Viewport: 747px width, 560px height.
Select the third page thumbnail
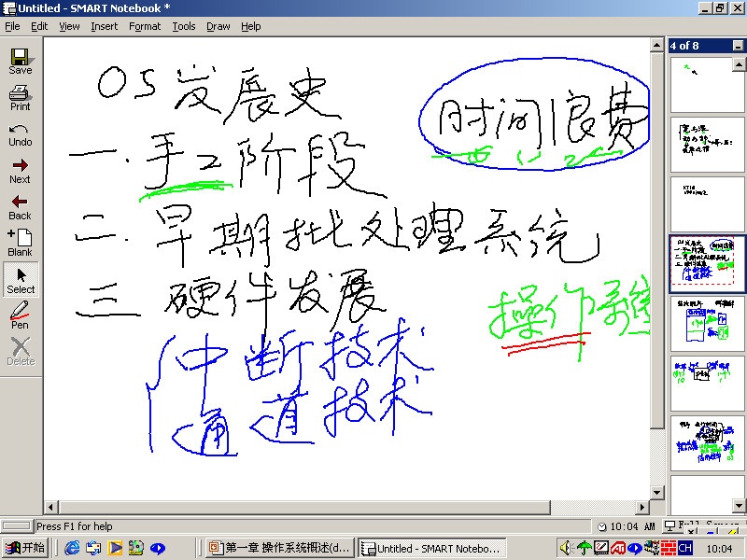pyautogui.click(x=708, y=203)
